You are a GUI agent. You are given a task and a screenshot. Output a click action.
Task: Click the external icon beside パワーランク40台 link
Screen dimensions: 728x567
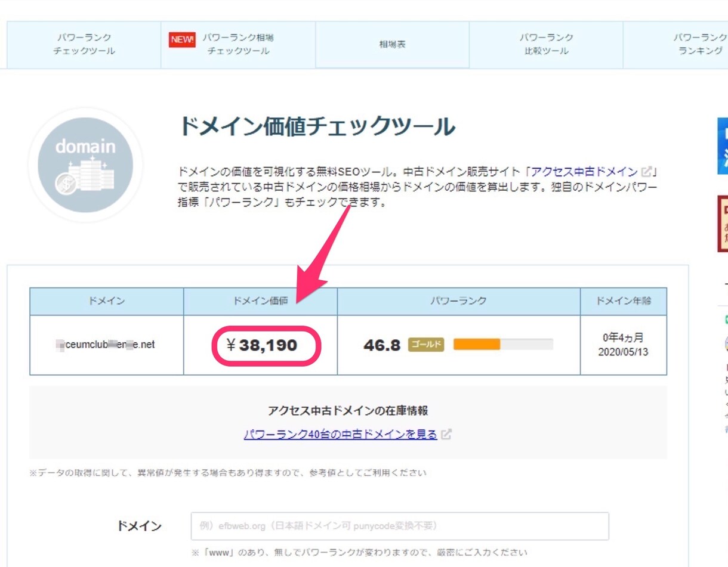click(446, 434)
